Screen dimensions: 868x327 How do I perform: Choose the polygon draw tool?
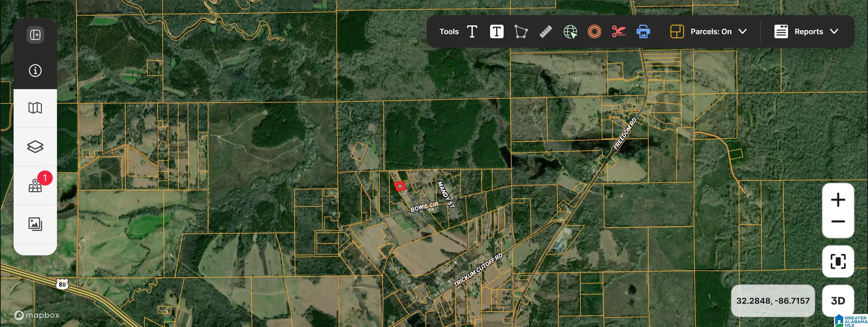click(x=521, y=31)
